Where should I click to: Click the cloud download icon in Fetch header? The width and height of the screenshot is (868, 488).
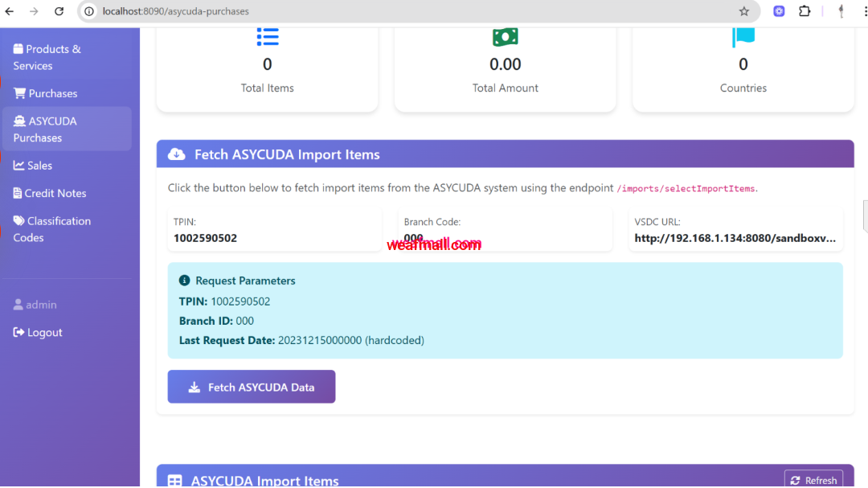(x=177, y=154)
